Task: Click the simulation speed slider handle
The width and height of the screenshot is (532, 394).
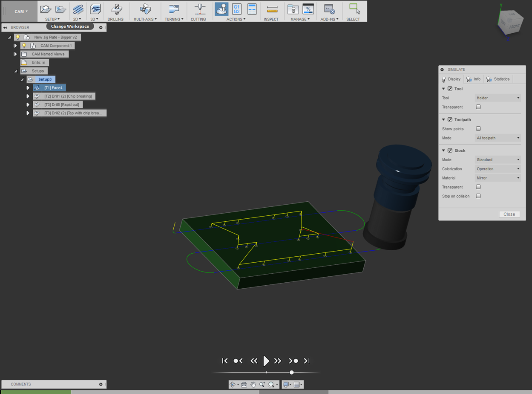Action: (291, 372)
